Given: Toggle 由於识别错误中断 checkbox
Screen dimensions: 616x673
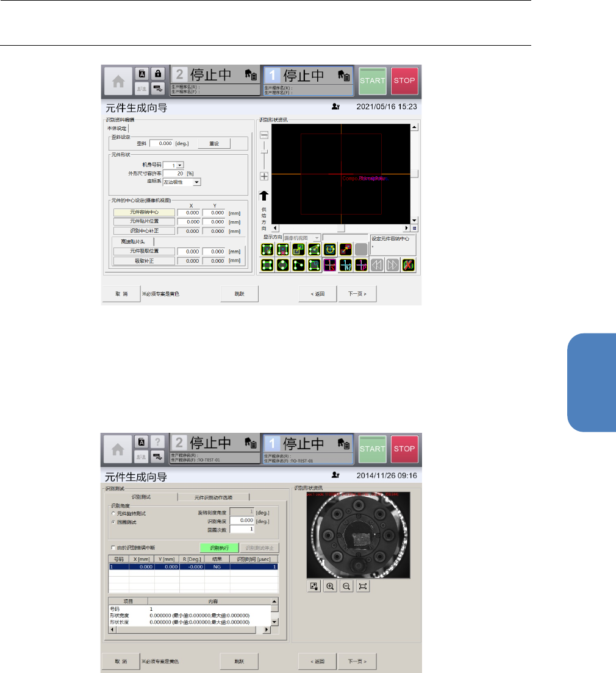Looking at the screenshot, I should point(113,547).
